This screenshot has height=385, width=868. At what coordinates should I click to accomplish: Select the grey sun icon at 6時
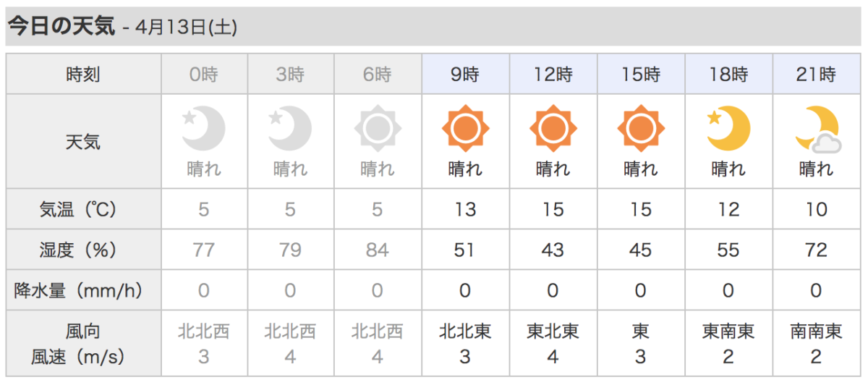click(x=378, y=130)
